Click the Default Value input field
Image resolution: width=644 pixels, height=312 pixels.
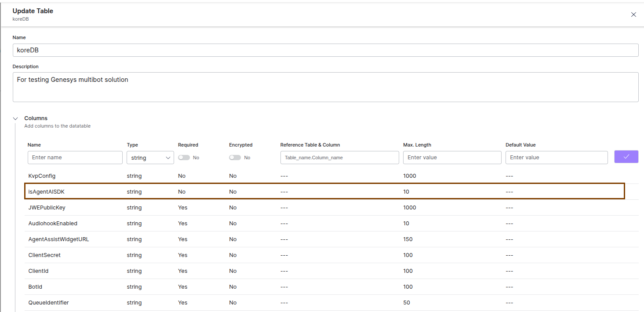point(557,158)
